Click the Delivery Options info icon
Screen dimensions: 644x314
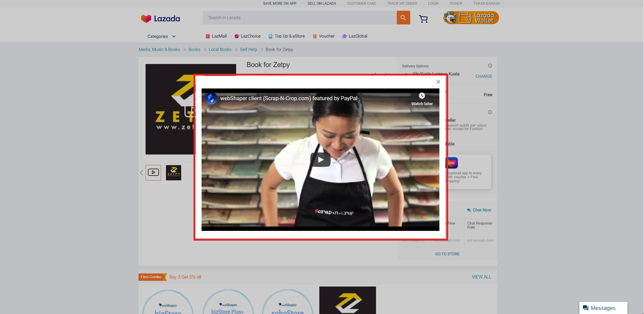[490, 66]
